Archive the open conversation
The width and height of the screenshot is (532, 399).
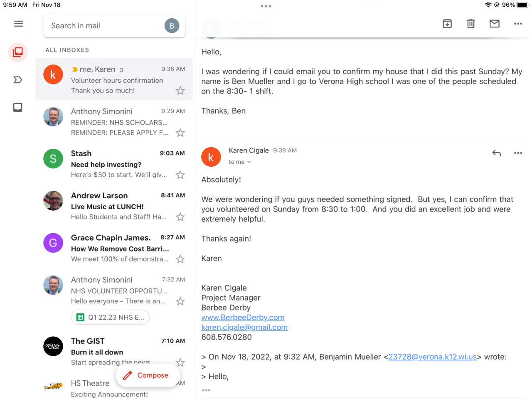[447, 24]
